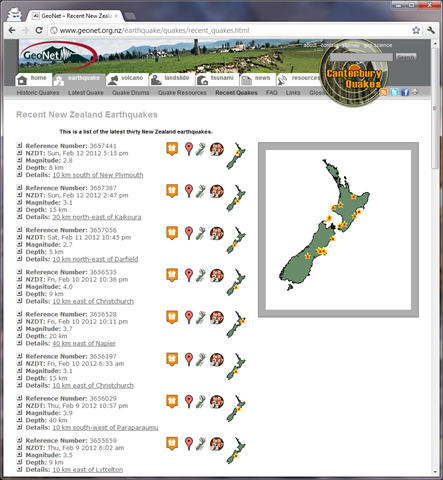Image resolution: width=443 pixels, height=480 pixels.
Task: Switch to the resources tab
Action: click(299, 79)
